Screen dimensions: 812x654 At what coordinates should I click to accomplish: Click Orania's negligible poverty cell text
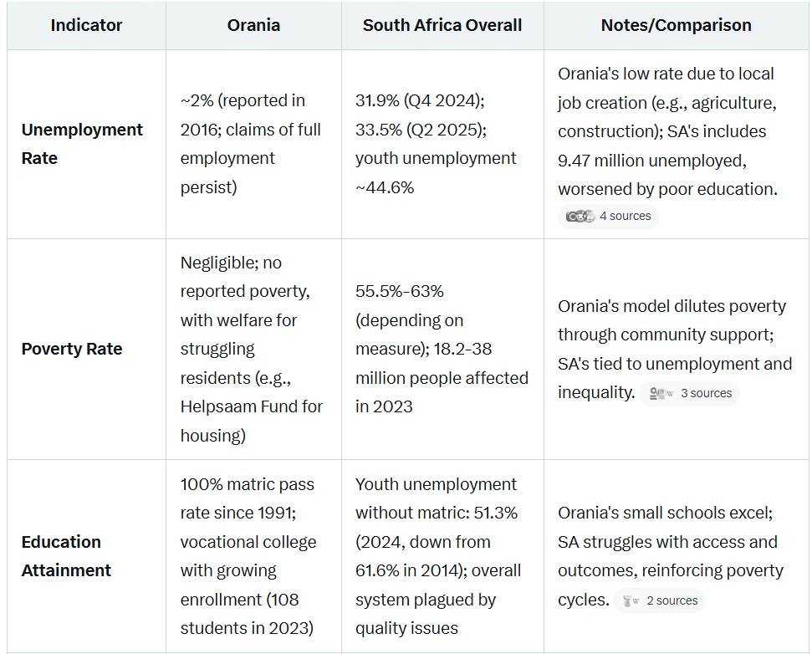point(251,349)
